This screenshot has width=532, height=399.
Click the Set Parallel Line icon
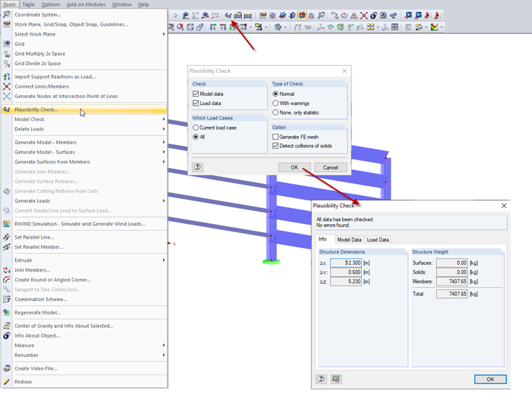point(6,237)
